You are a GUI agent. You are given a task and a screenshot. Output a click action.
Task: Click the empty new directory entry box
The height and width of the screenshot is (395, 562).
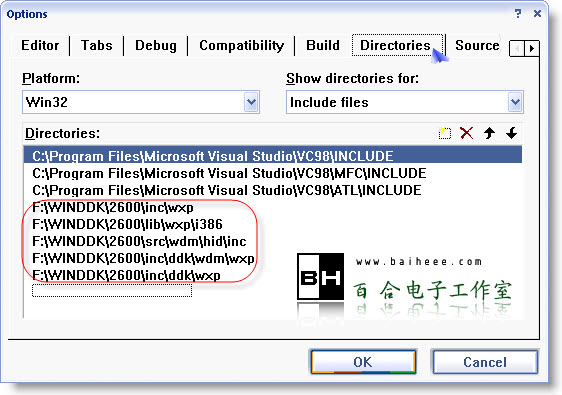click(x=112, y=290)
